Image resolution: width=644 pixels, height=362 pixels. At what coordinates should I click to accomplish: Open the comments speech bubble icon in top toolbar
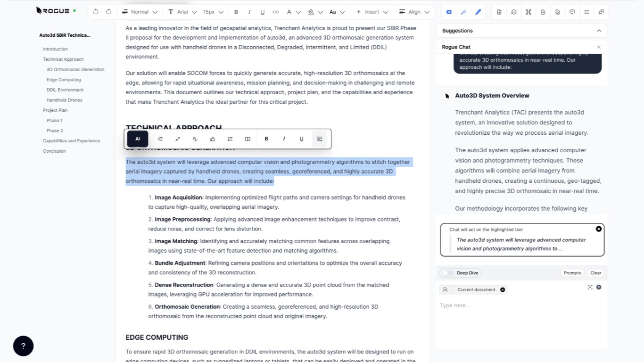coord(572,12)
